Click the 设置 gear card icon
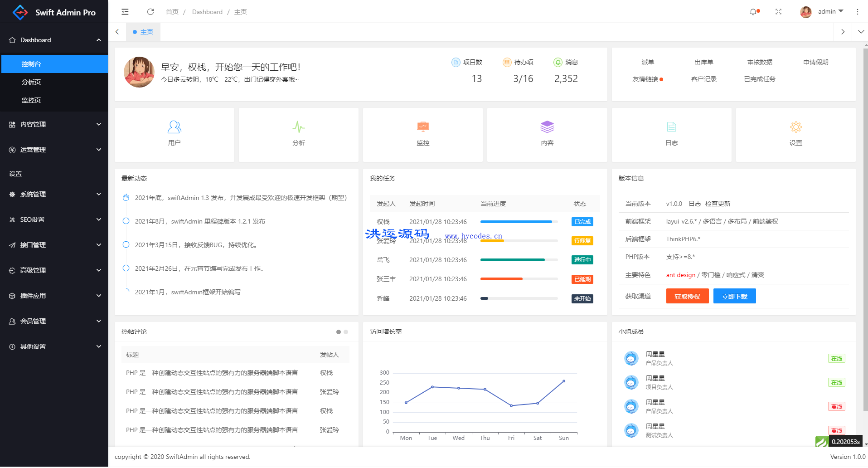The width and height of the screenshot is (868, 468). coord(796,127)
